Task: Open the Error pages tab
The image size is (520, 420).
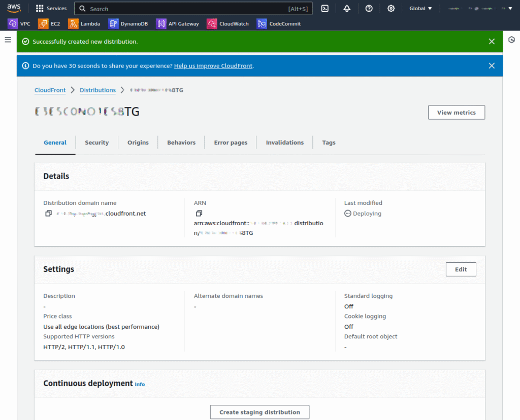Action: tap(231, 143)
